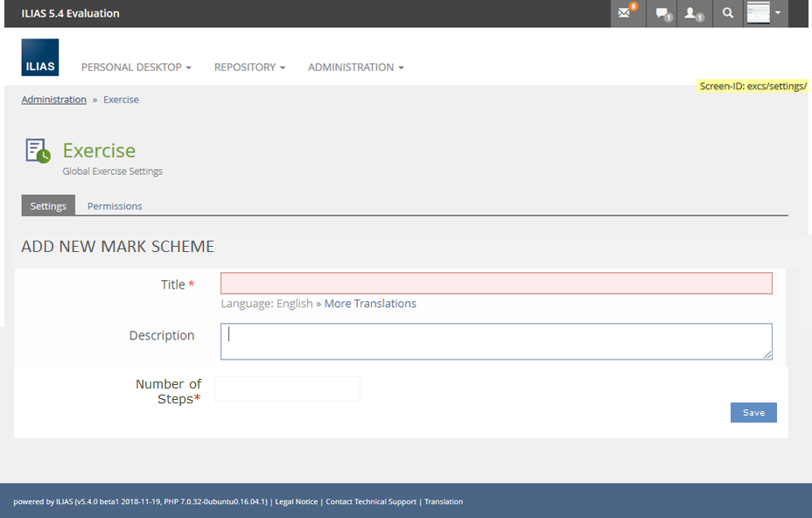Image resolution: width=812 pixels, height=518 pixels.
Task: Go to Administration breadcrumb link
Action: coord(54,100)
